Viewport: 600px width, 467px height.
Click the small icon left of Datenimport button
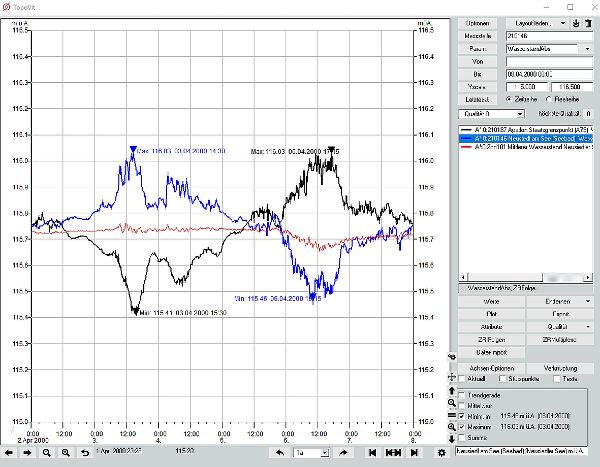tap(452, 356)
